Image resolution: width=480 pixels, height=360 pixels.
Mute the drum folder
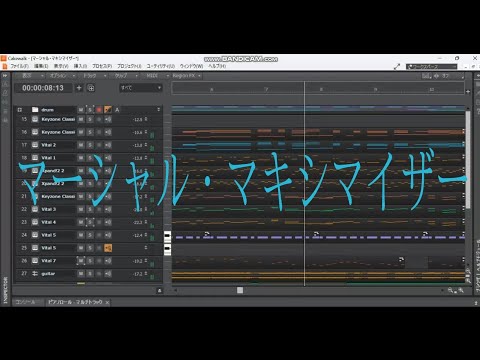tap(81, 110)
